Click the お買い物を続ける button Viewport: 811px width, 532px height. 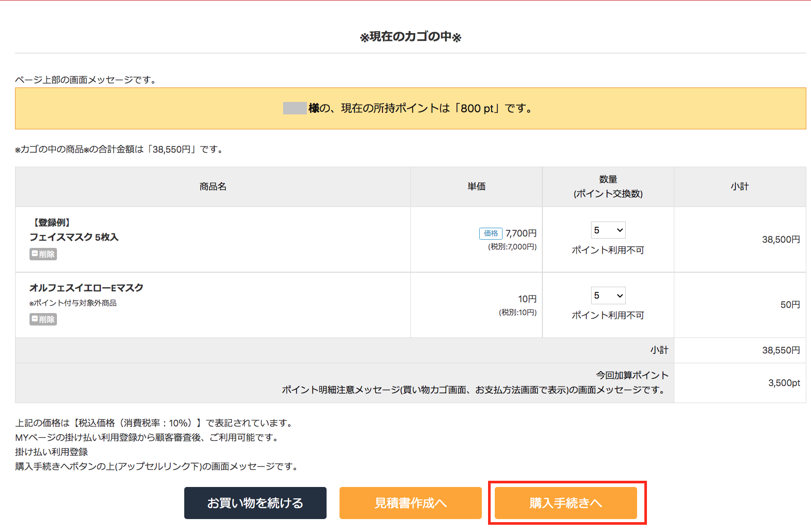255,503
